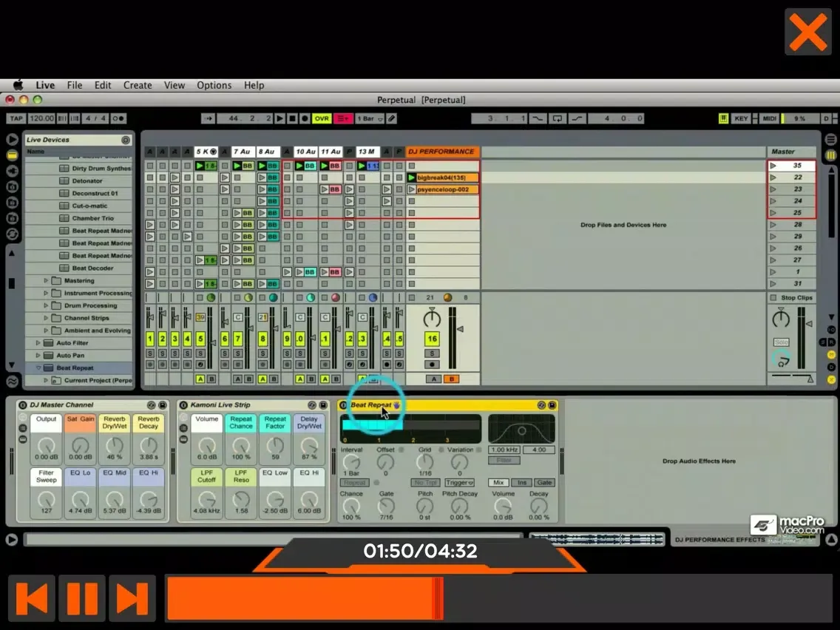The width and height of the screenshot is (840, 630).
Task: Expand the Instrument Processing folder
Action: [46, 293]
